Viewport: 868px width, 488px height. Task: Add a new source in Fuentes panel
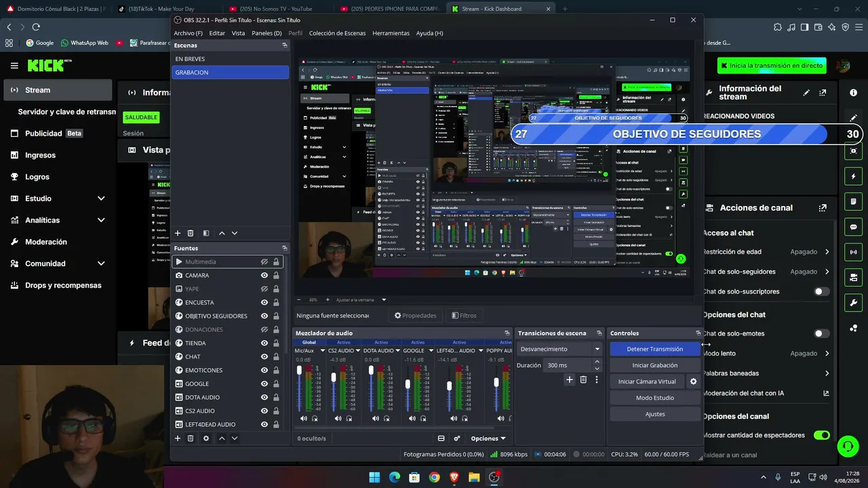[x=178, y=439]
